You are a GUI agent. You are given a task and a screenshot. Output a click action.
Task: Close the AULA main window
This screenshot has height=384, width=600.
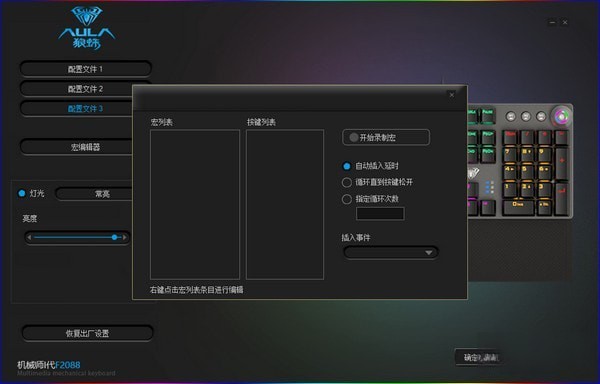[565, 23]
